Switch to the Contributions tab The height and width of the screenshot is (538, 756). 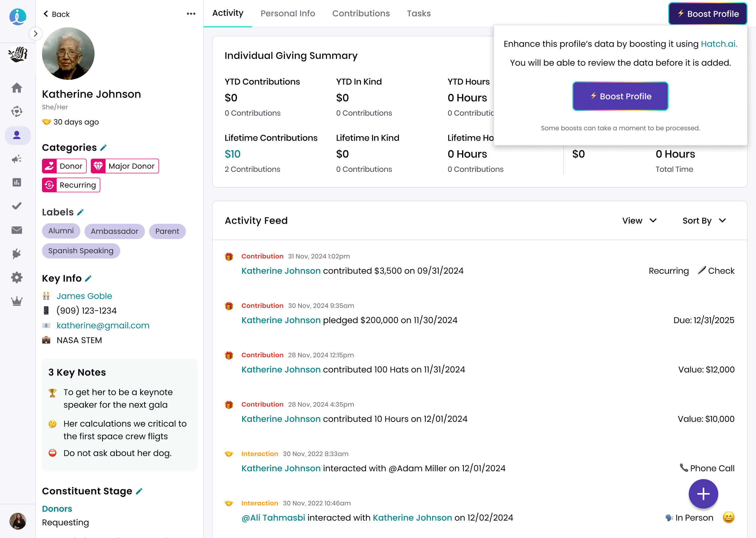click(x=361, y=14)
